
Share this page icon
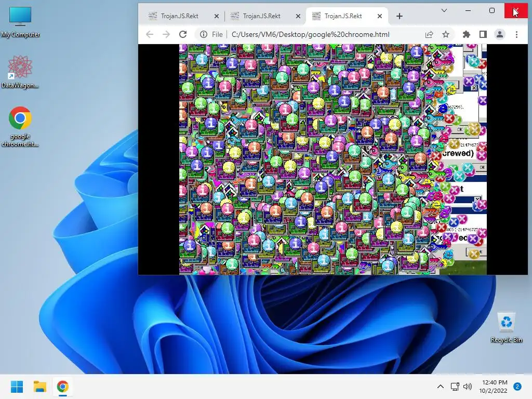click(429, 34)
